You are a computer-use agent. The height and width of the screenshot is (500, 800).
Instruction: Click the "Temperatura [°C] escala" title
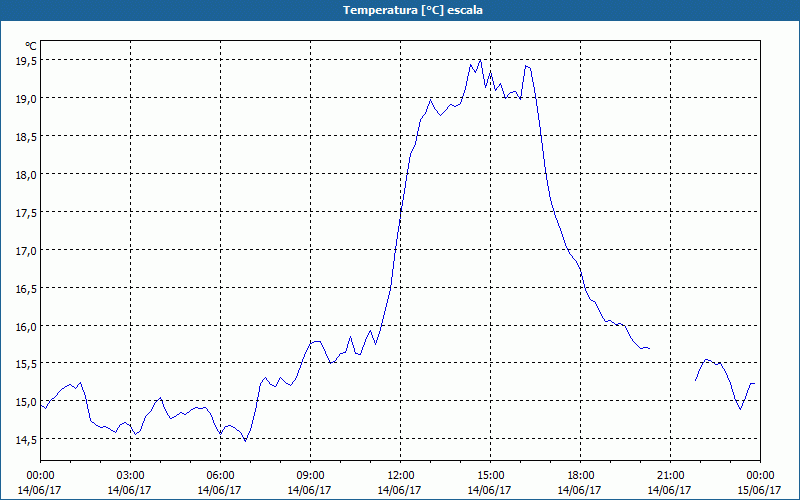tap(413, 10)
